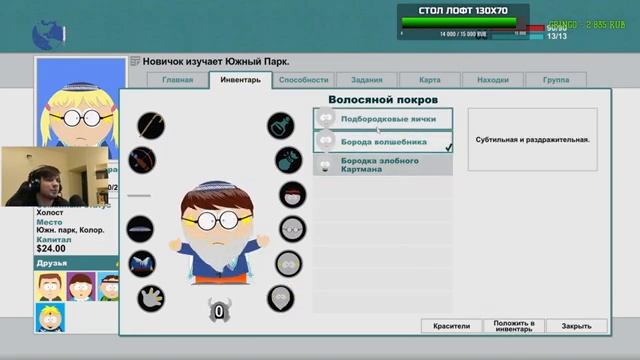This screenshot has width=640, height=360.
Task: Select the hair wig slot icon
Action: pos(293,195)
